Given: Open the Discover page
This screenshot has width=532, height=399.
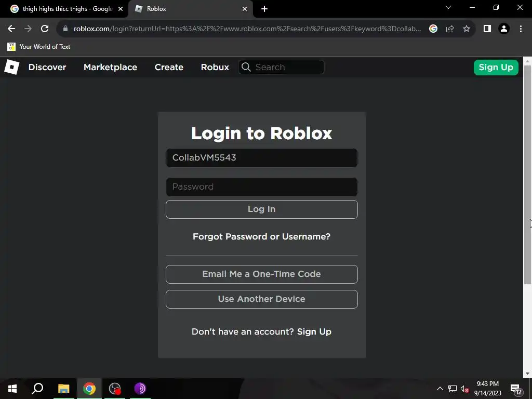Looking at the screenshot, I should (47, 67).
